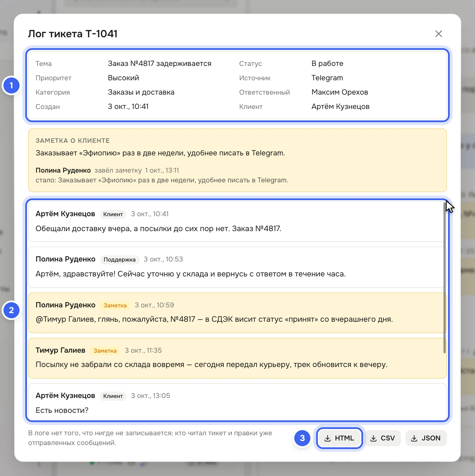This screenshot has width=475, height=476.
Task: Click the message "Обещали доставку вчера, а посылки до сих пор нет"
Action: point(158,229)
